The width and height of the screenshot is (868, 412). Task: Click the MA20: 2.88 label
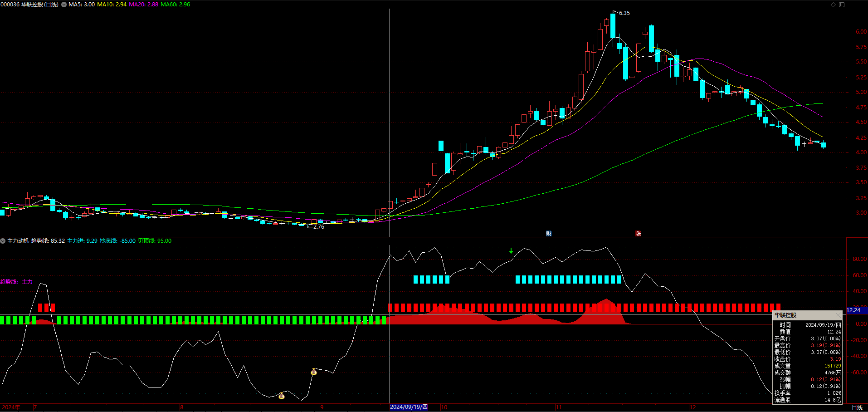click(144, 5)
